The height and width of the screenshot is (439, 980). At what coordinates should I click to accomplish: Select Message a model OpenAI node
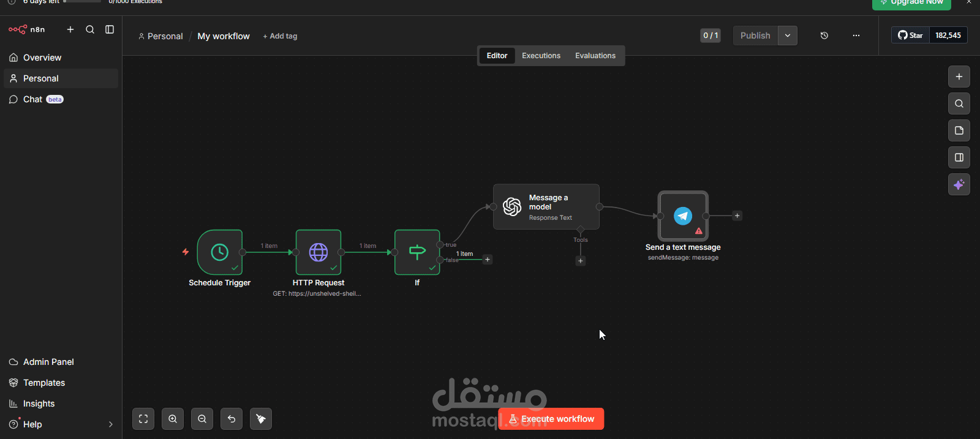546,207
